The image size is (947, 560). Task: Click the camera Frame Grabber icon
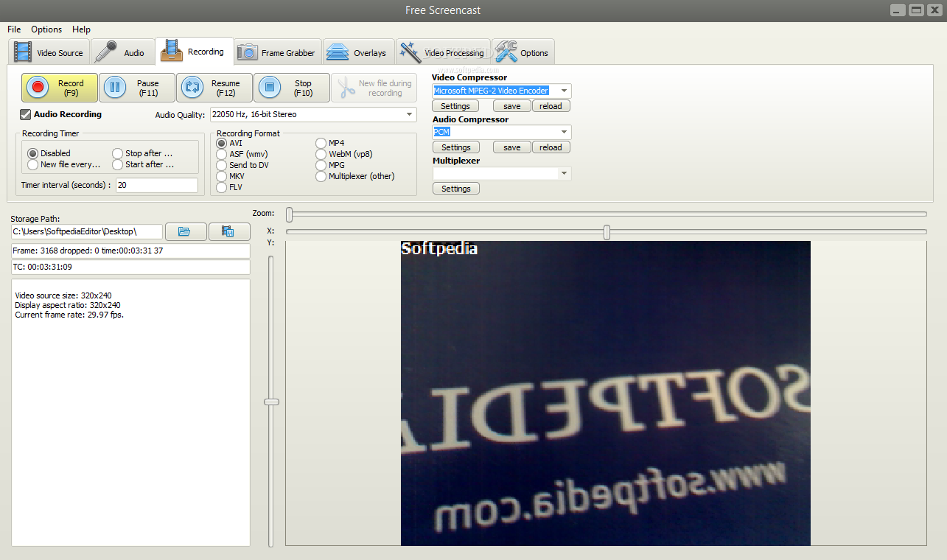(x=248, y=52)
